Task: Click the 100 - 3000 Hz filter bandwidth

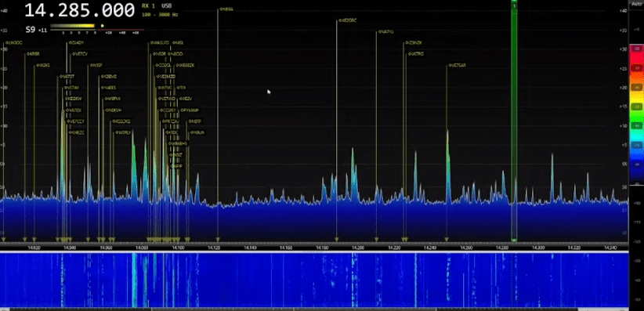Action: point(160,15)
